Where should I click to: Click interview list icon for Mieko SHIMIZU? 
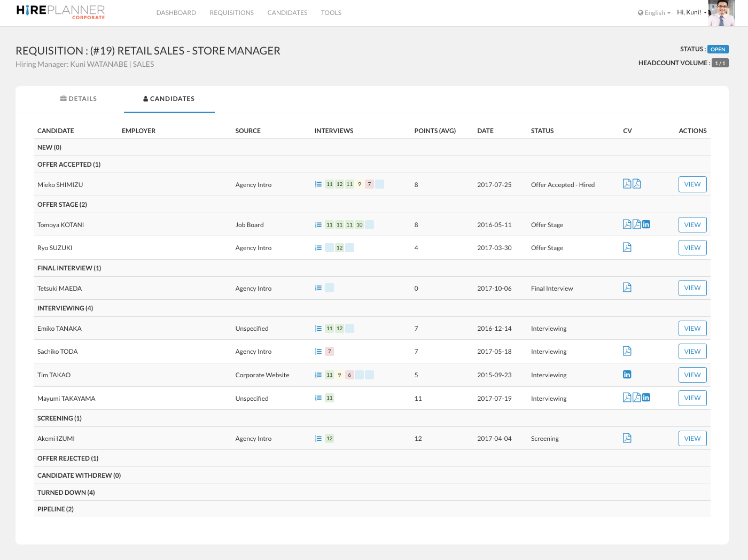(x=318, y=184)
